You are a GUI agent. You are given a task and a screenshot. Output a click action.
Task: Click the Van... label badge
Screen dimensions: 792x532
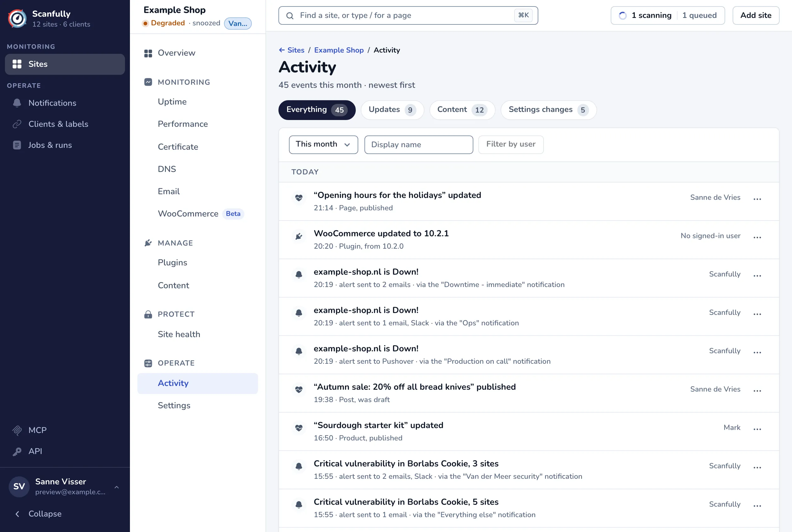pos(238,24)
